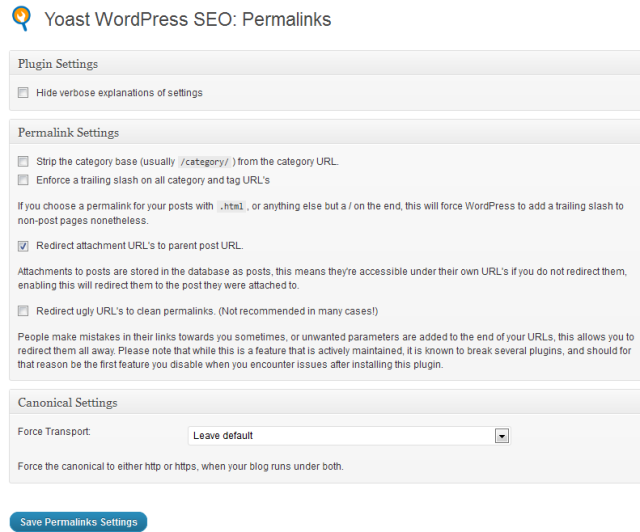The width and height of the screenshot is (640, 532).
Task: Collapse the Plugin Settings section header
Action: [58, 64]
